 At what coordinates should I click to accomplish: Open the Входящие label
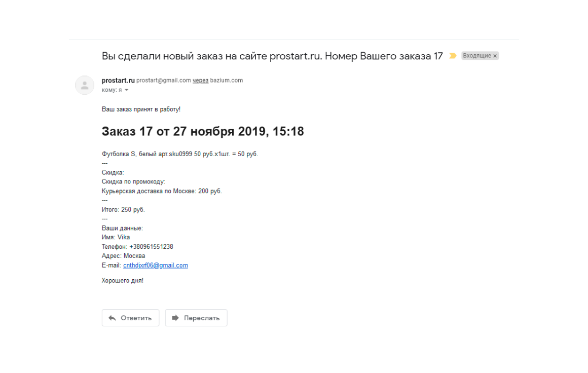476,55
